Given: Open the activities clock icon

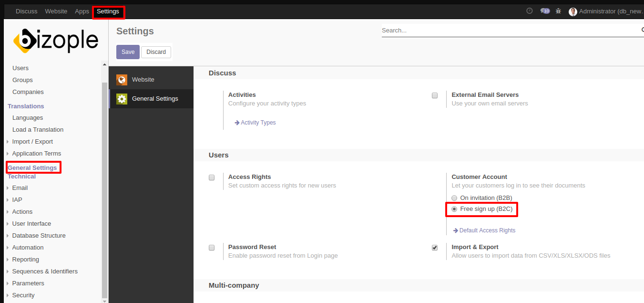Looking at the screenshot, I should click(x=529, y=11).
